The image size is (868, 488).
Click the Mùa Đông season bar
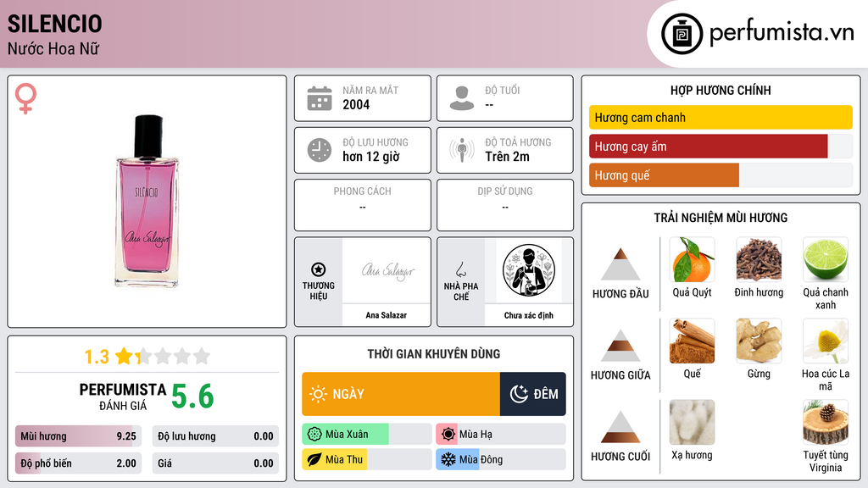(x=500, y=460)
